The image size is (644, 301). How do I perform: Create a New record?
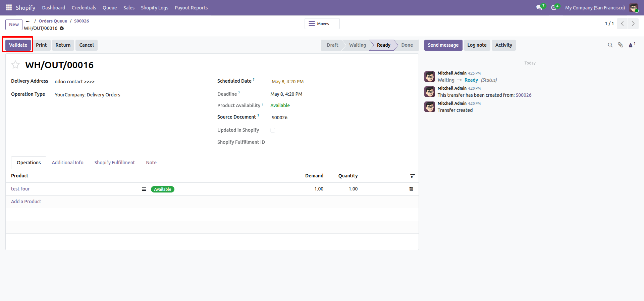14,25
